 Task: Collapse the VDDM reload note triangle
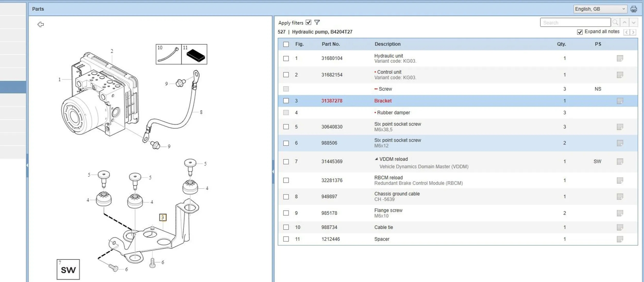[376, 159]
